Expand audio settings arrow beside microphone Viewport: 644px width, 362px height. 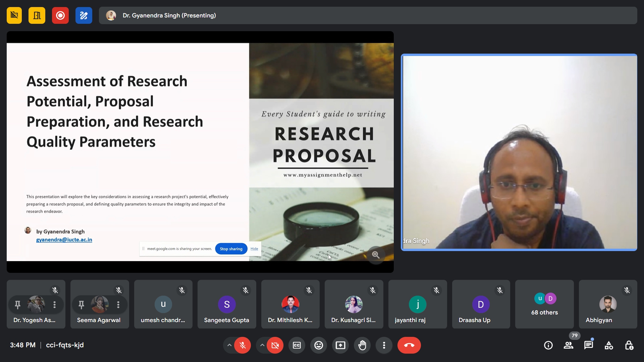click(x=229, y=345)
